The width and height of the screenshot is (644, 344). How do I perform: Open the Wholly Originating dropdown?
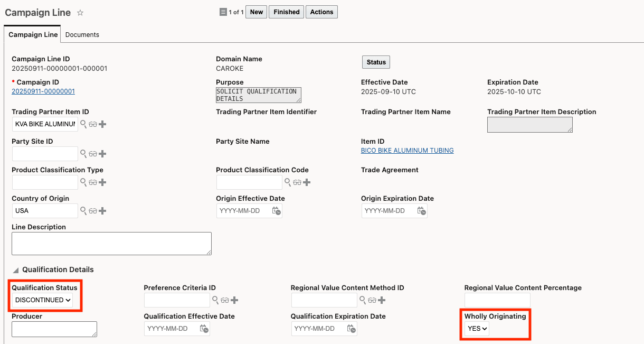coord(477,329)
